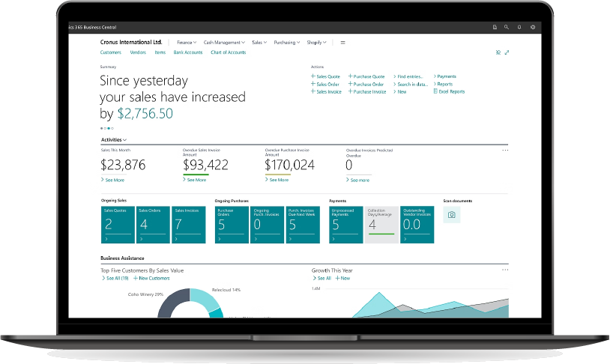
Task: Open Outstanding Vendor Invoices tile showing 0.0
Action: [x=417, y=225]
